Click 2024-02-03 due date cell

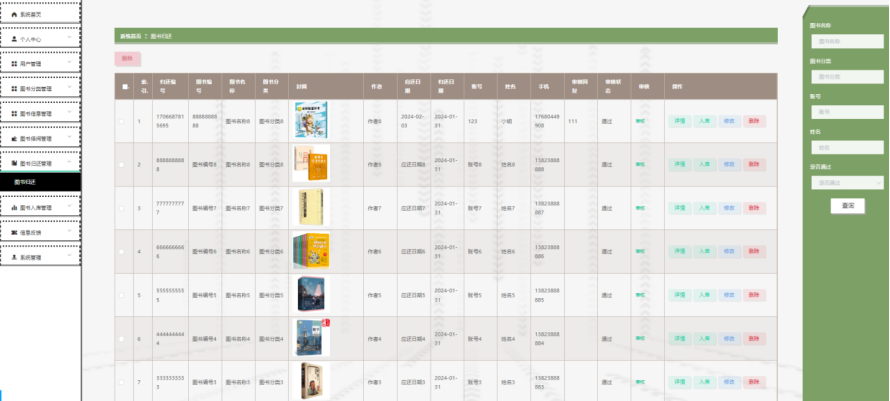(413, 121)
